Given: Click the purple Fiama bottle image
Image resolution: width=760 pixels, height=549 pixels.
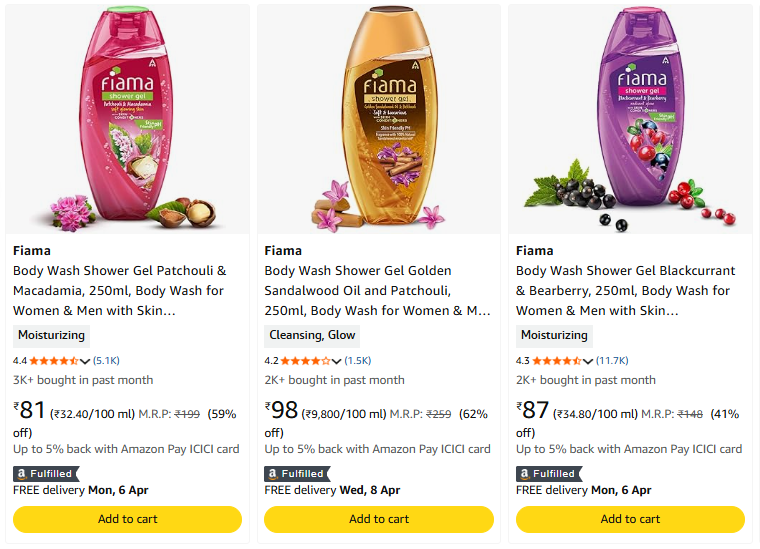Looking at the screenshot, I should tap(630, 115).
